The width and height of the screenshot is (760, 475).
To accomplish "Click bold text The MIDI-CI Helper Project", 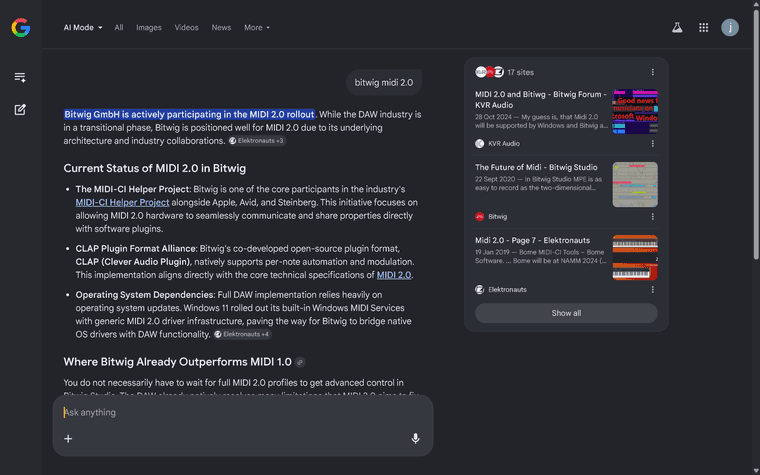I will click(132, 190).
